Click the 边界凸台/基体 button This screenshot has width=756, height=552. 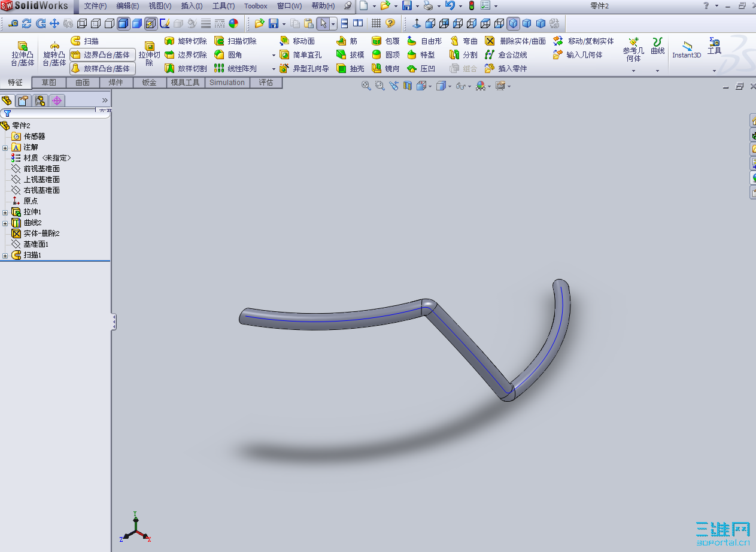click(x=102, y=54)
